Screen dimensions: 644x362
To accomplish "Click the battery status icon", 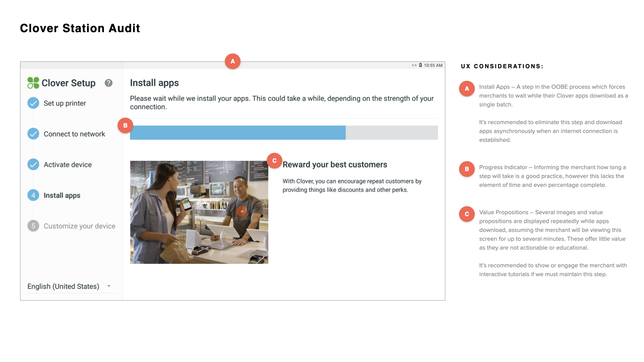I will 420,65.
